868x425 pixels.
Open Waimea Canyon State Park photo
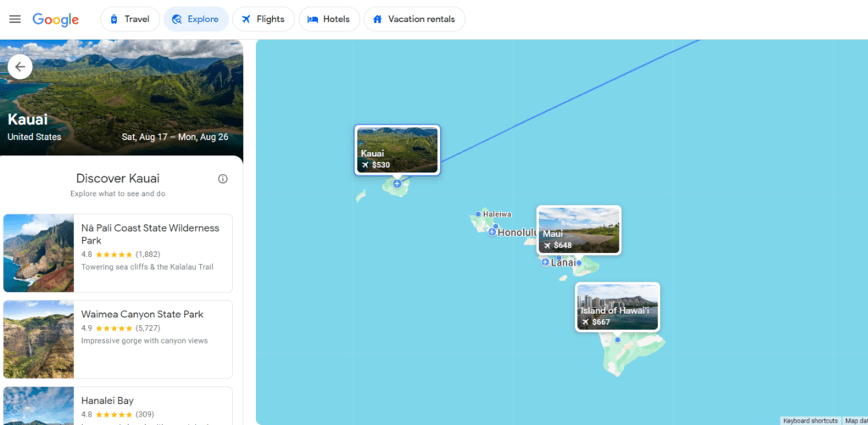click(39, 339)
